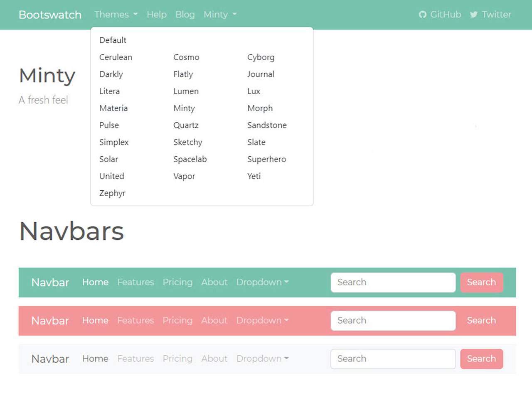Click the GitHub icon in top navbar
Viewport: 532px width, 393px height.
[423, 15]
